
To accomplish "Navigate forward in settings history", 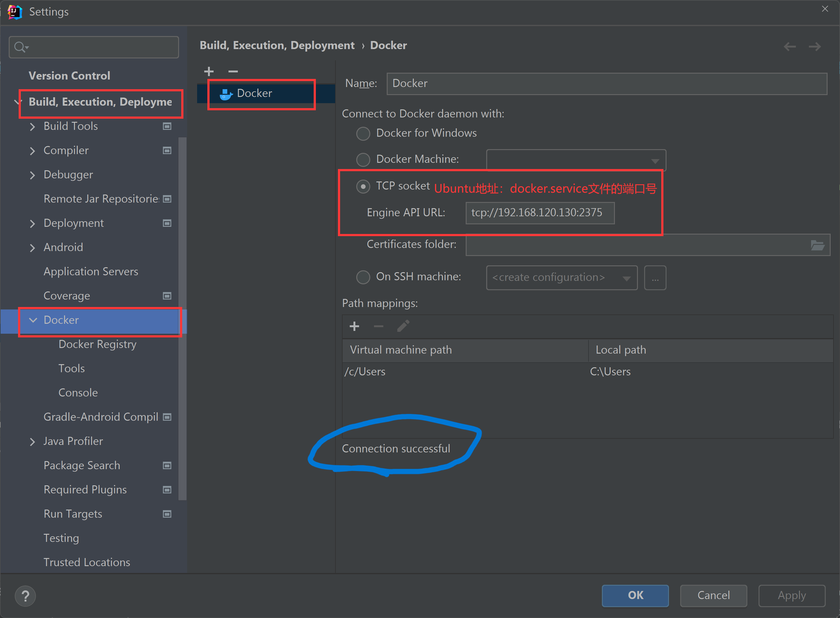I will pyautogui.click(x=815, y=46).
